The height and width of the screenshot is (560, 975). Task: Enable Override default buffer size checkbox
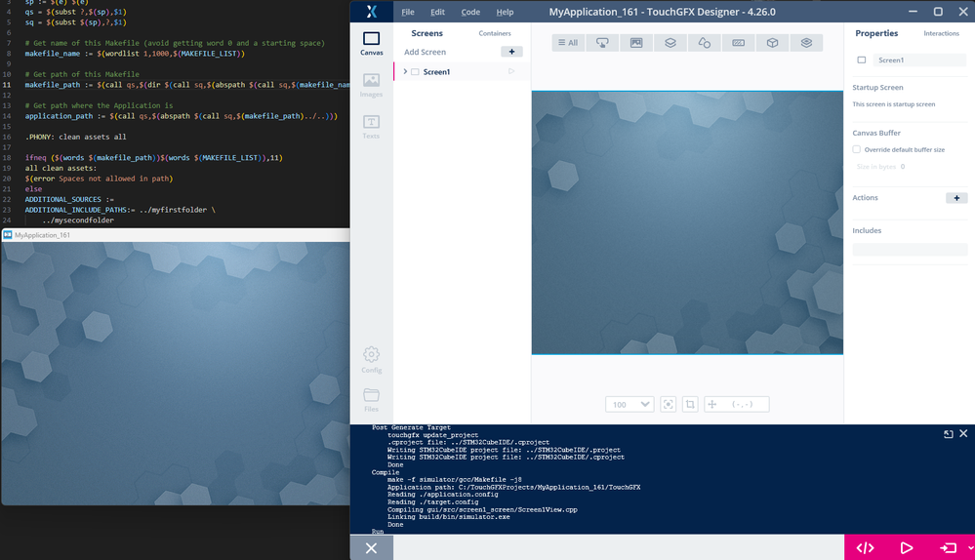(856, 149)
